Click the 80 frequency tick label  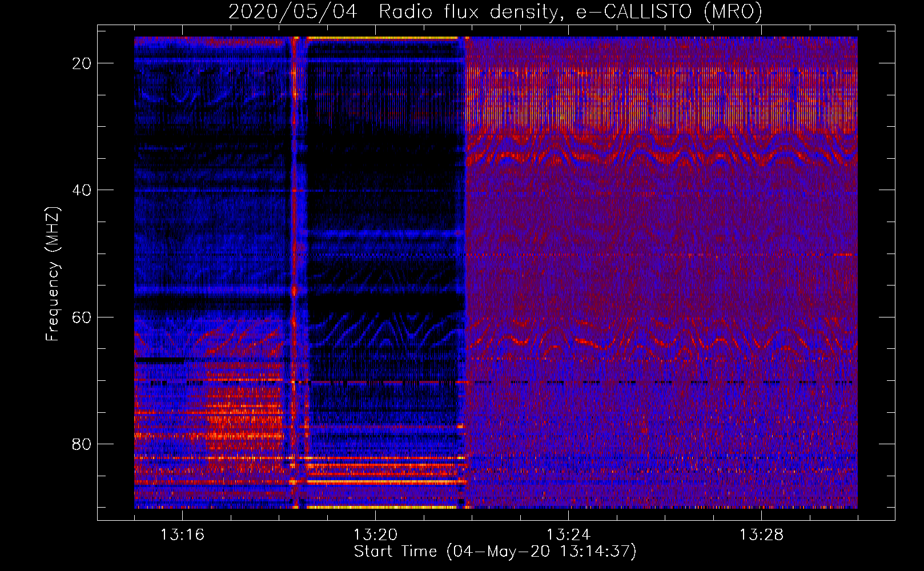pos(82,444)
